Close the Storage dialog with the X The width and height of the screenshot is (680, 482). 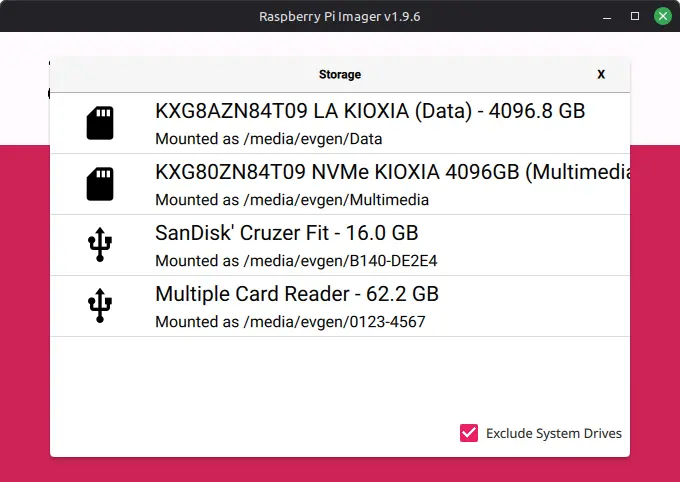(601, 74)
